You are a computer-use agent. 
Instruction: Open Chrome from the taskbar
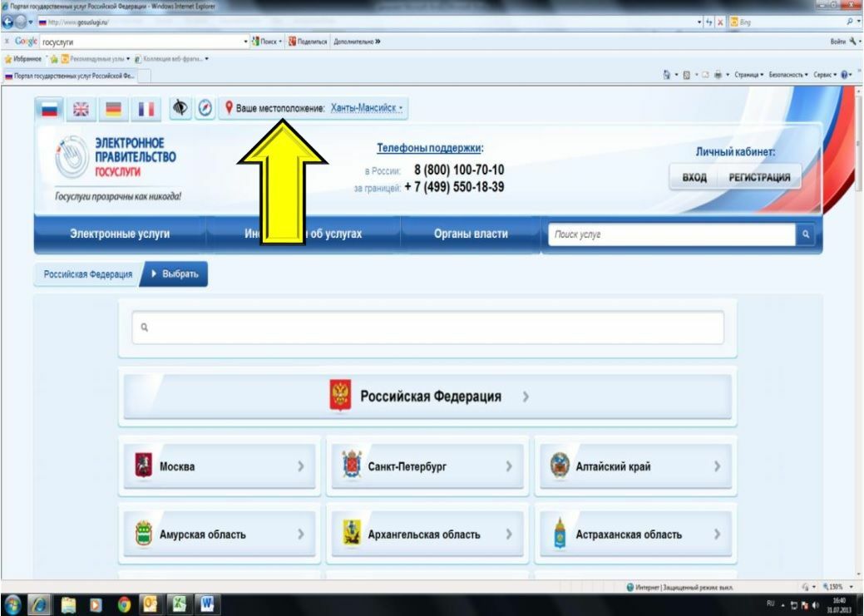pos(124,604)
